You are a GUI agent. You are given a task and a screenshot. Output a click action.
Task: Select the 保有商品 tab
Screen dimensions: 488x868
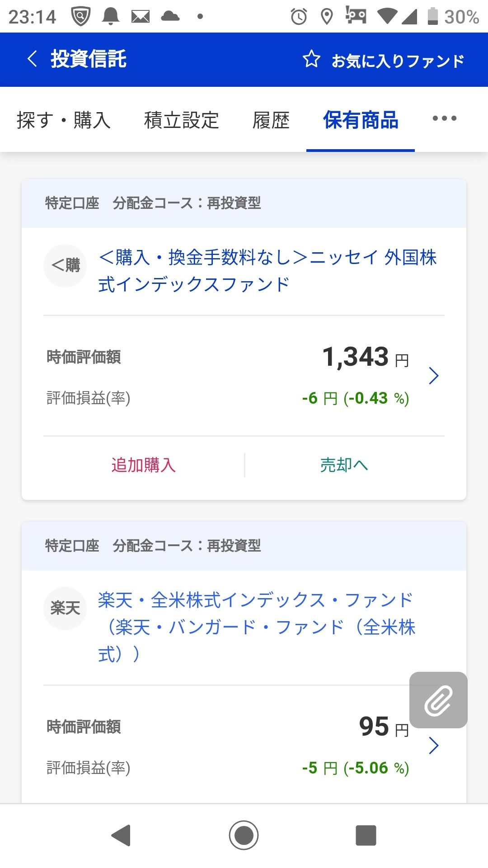361,121
